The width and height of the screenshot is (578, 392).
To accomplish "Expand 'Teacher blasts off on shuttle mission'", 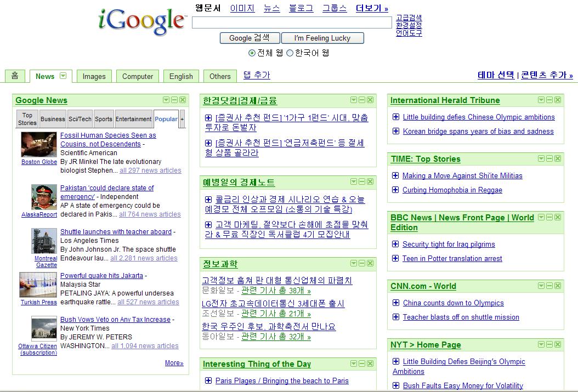I will click(x=396, y=317).
